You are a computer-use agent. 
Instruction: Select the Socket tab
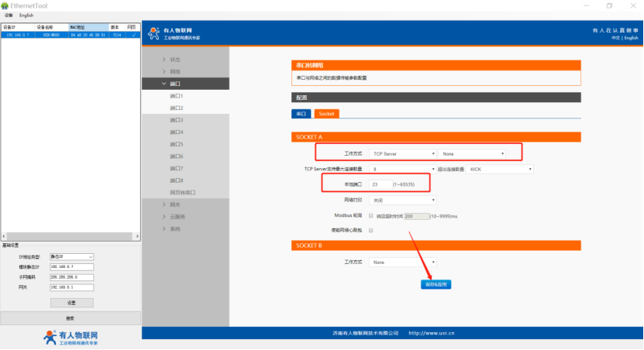pos(326,114)
